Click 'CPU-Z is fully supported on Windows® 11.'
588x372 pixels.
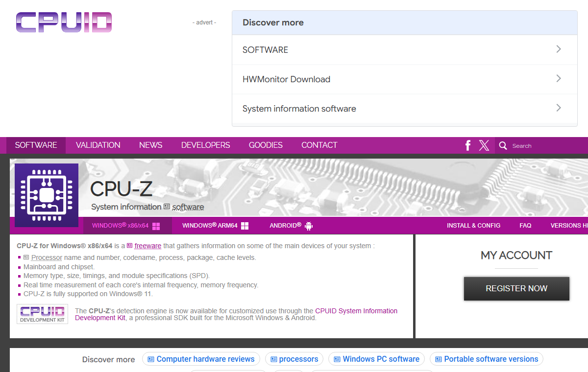coord(88,294)
